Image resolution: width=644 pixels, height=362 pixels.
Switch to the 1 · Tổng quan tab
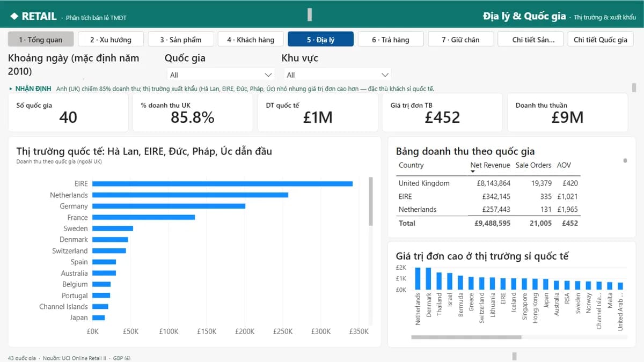tap(40, 39)
